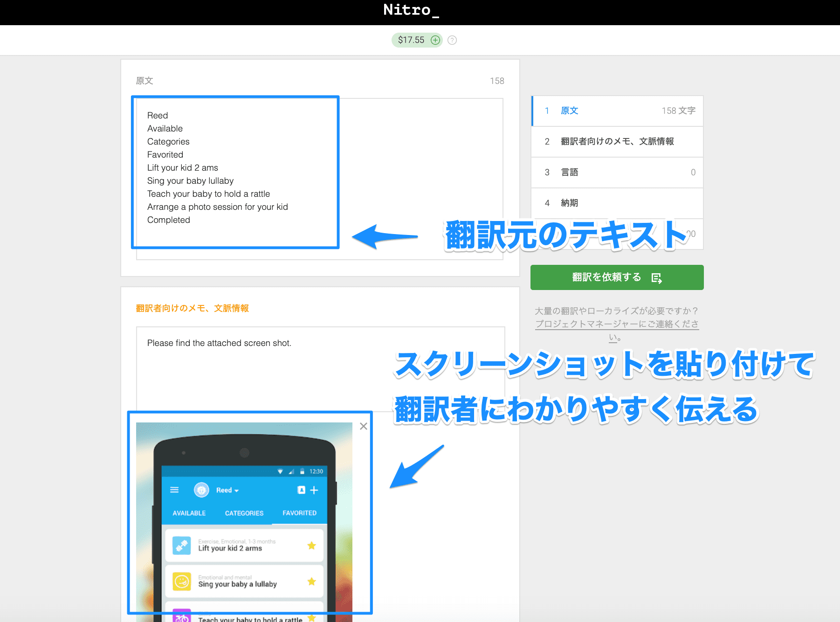The width and height of the screenshot is (840, 622).
Task: Follow the プロジェクトマネージャーにご連絡ください link
Action: pos(616,324)
